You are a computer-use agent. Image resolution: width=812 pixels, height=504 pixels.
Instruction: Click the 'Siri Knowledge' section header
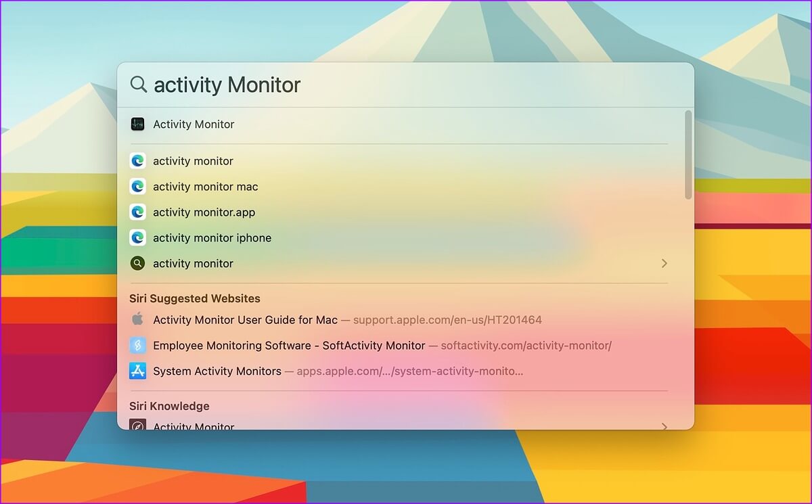click(169, 406)
